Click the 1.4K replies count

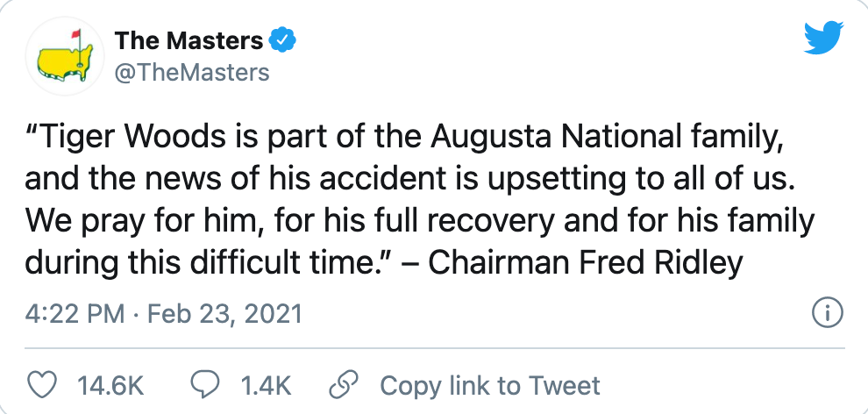266,386
